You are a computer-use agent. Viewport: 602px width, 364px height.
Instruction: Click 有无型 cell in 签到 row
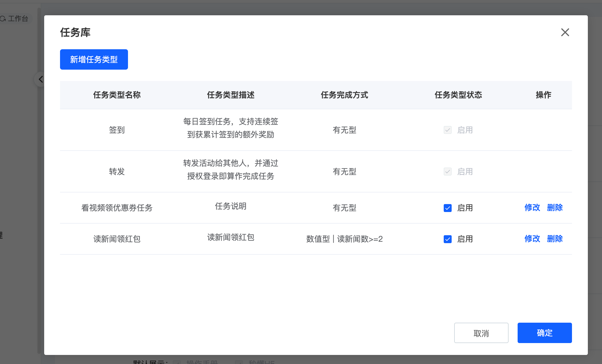coord(344,130)
